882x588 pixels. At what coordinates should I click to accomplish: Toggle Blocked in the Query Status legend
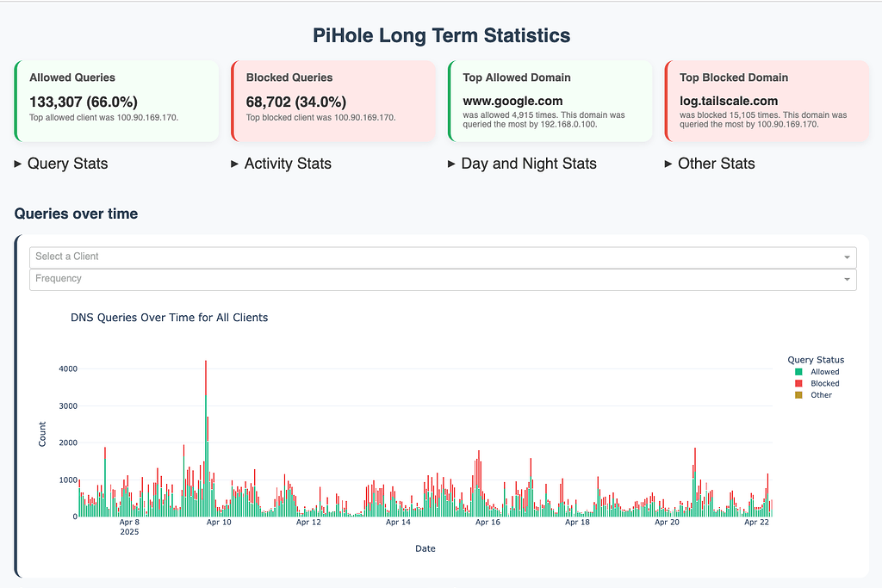(x=816, y=383)
